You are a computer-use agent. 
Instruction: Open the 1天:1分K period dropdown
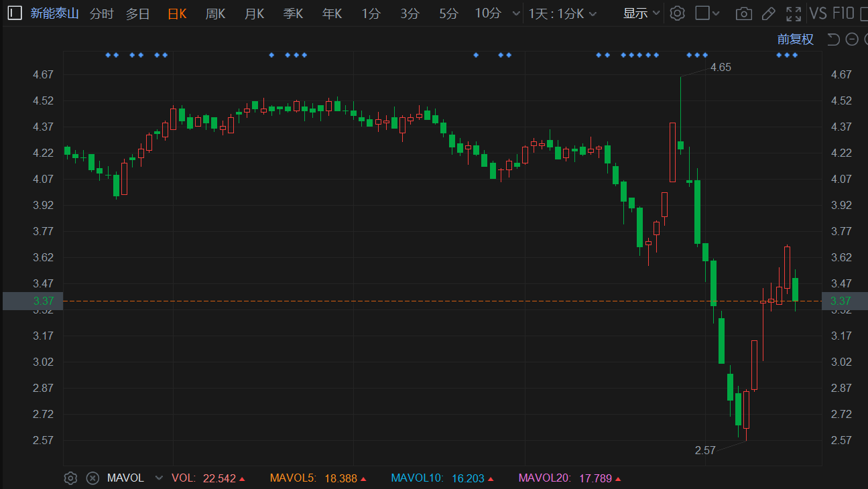(x=562, y=13)
